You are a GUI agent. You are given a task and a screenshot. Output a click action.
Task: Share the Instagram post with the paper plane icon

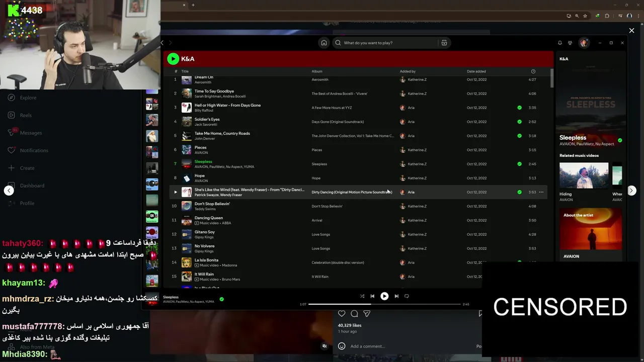click(367, 314)
